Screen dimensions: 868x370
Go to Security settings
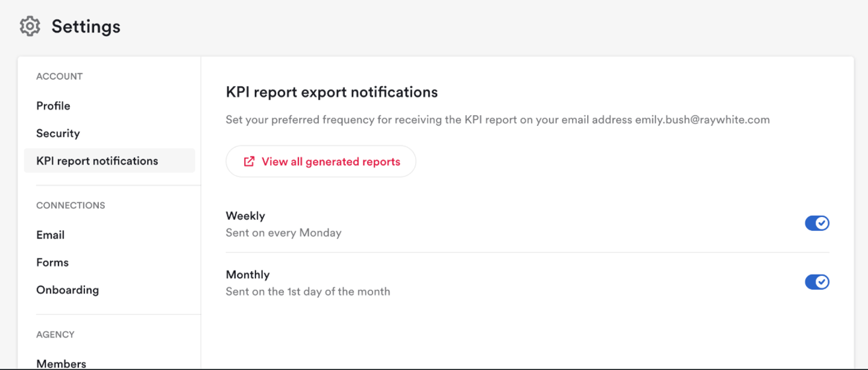(x=58, y=134)
